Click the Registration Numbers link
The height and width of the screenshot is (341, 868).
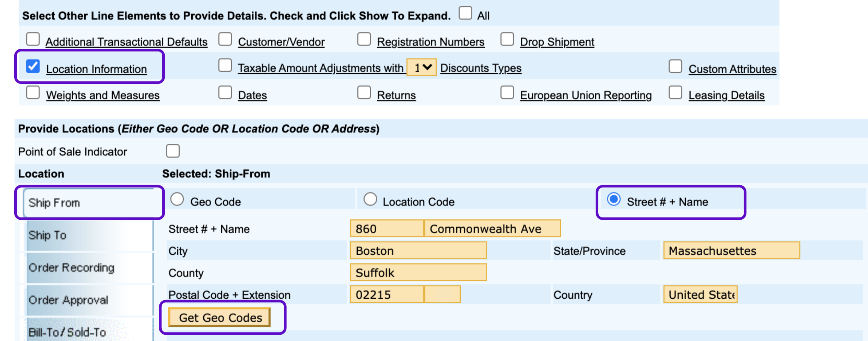[430, 42]
